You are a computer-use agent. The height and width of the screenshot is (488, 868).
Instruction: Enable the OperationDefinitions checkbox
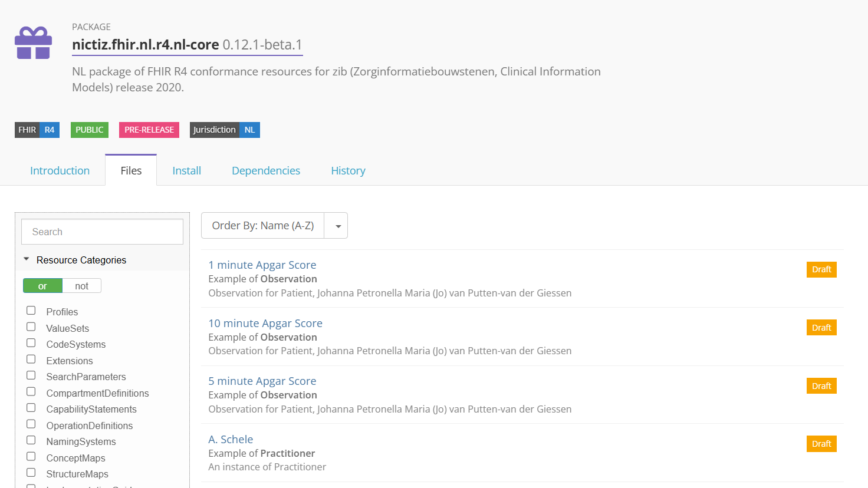click(31, 424)
